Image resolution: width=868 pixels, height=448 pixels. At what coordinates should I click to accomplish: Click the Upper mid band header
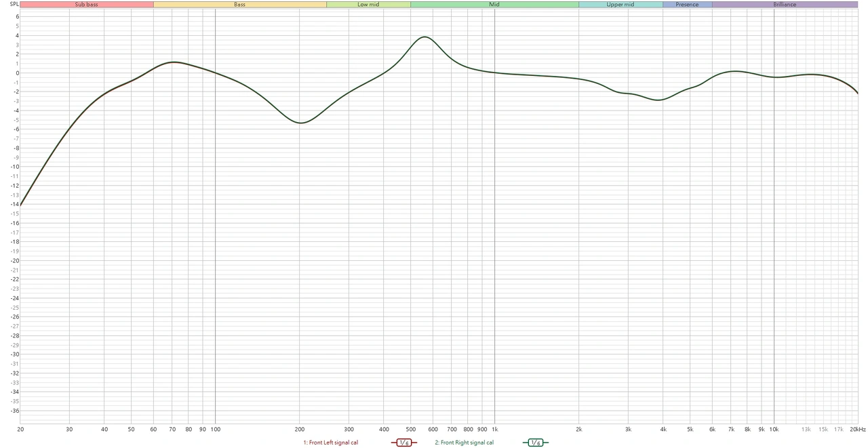pos(620,4)
